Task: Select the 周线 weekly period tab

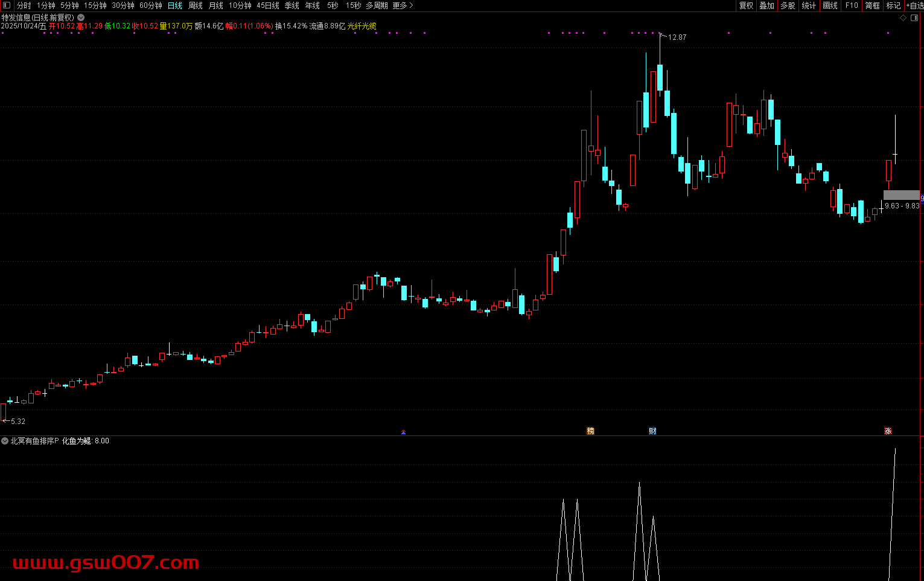Action: pyautogui.click(x=196, y=5)
